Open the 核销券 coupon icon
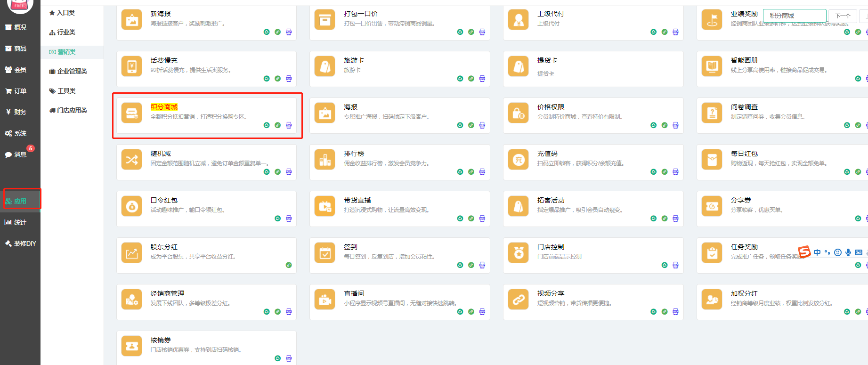 point(131,346)
